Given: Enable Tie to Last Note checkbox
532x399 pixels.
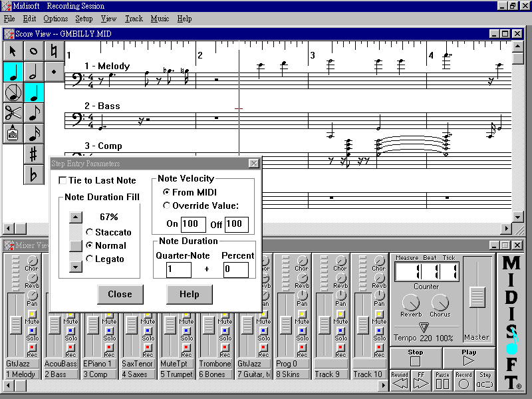Looking at the screenshot, I should point(63,181).
